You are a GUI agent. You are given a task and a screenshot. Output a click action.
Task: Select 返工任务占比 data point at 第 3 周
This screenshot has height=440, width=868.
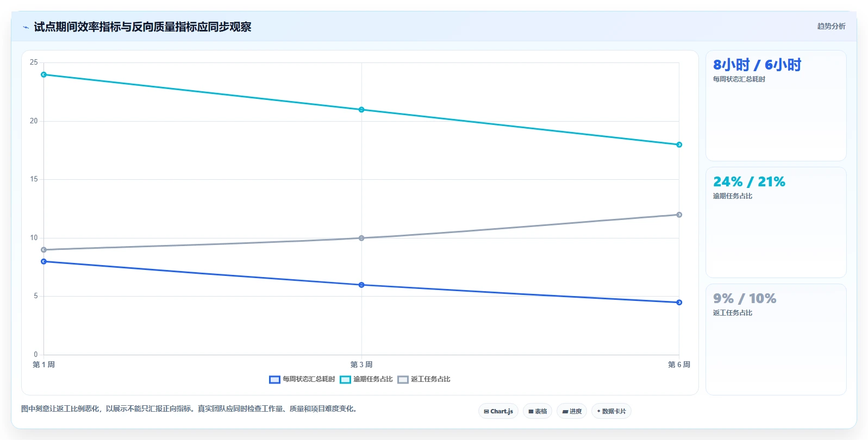[x=361, y=238]
